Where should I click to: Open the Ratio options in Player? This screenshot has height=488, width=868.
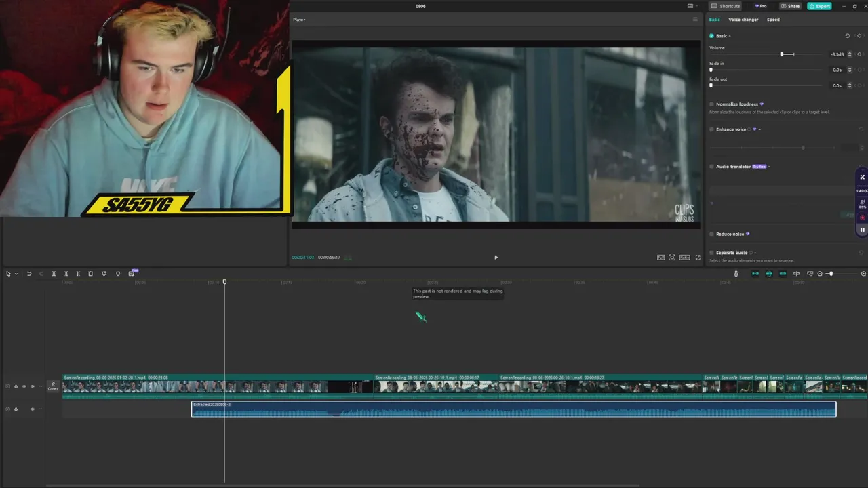click(x=685, y=258)
